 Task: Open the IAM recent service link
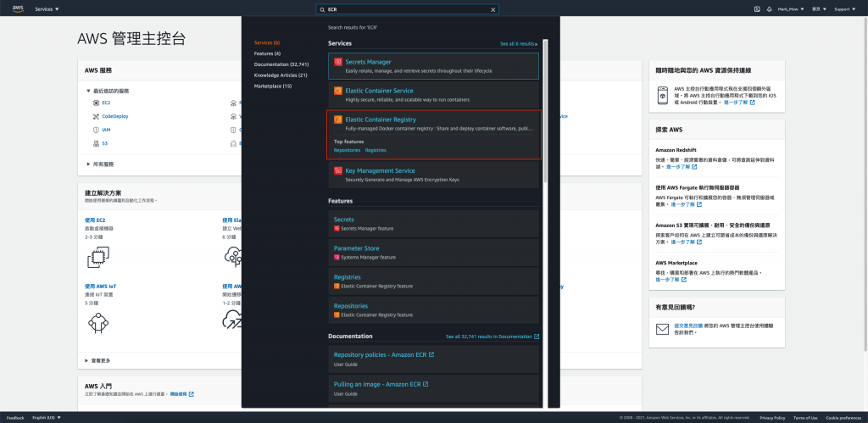tap(106, 130)
